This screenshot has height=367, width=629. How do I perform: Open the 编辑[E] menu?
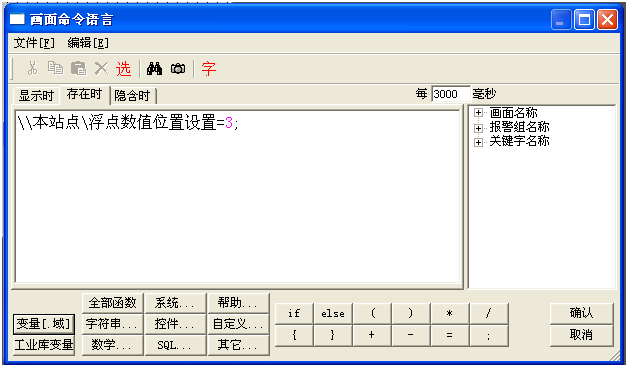tap(88, 43)
